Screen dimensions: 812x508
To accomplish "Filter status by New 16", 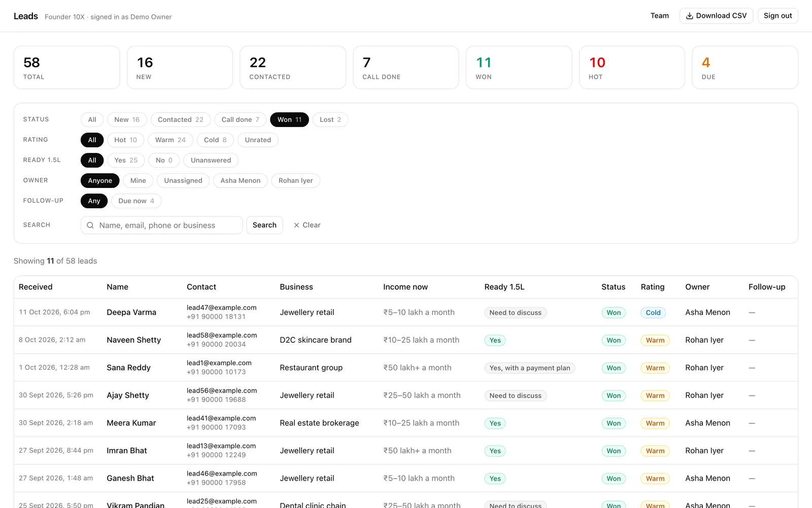I will (x=127, y=119).
